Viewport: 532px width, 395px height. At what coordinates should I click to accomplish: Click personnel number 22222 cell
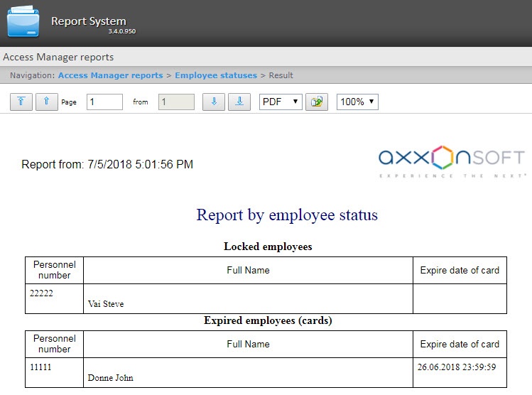pyautogui.click(x=42, y=293)
